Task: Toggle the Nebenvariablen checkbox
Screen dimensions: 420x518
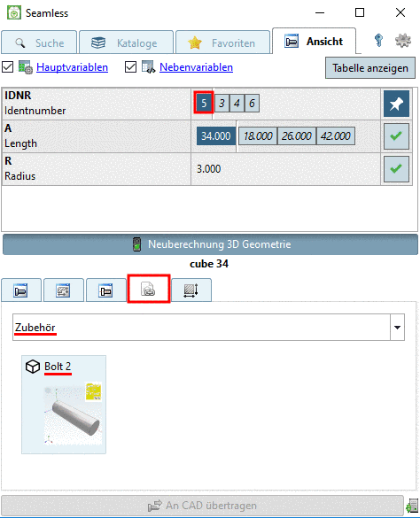Action: pyautogui.click(x=130, y=66)
